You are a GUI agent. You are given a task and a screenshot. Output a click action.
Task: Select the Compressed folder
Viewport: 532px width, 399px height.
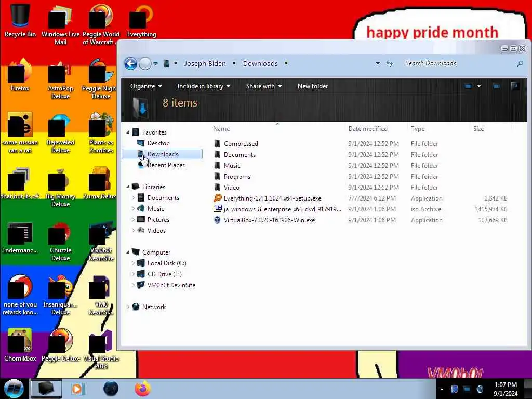tap(241, 144)
